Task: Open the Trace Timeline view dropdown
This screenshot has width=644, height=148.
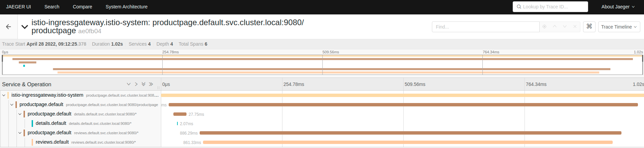Action: point(619,27)
